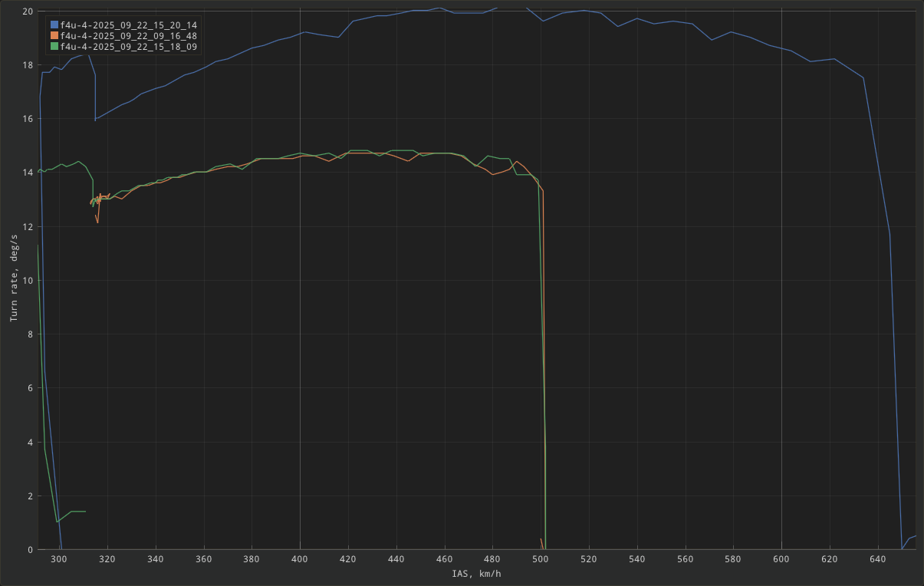
Task: Click the x-axis tick label 600
Action: pos(781,560)
